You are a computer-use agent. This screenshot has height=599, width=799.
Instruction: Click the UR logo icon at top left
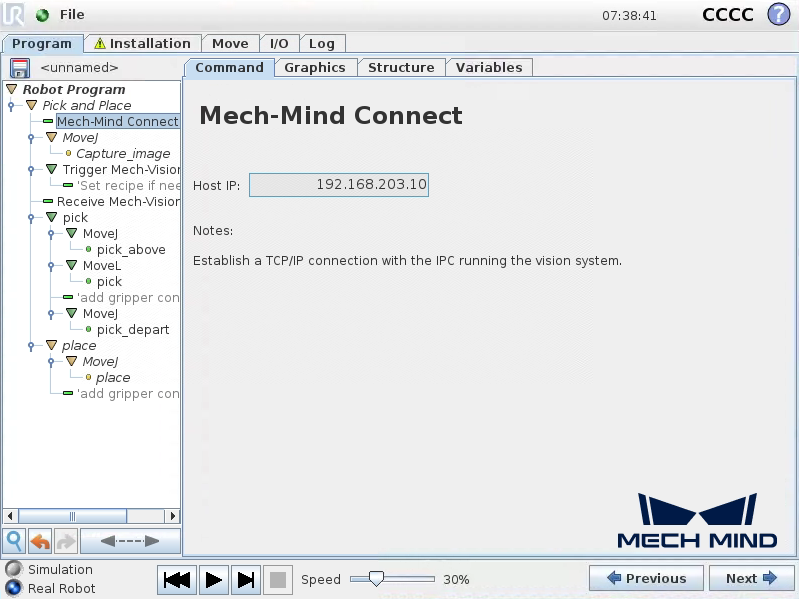click(x=14, y=15)
